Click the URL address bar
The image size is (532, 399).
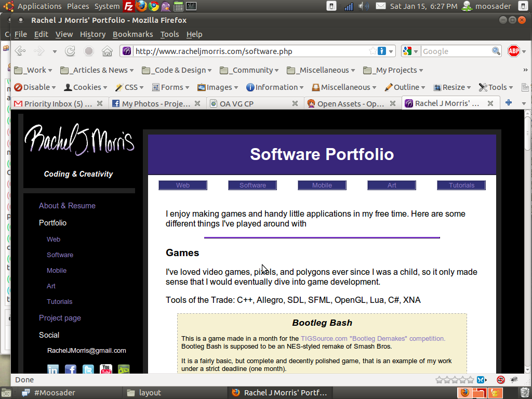coord(249,51)
